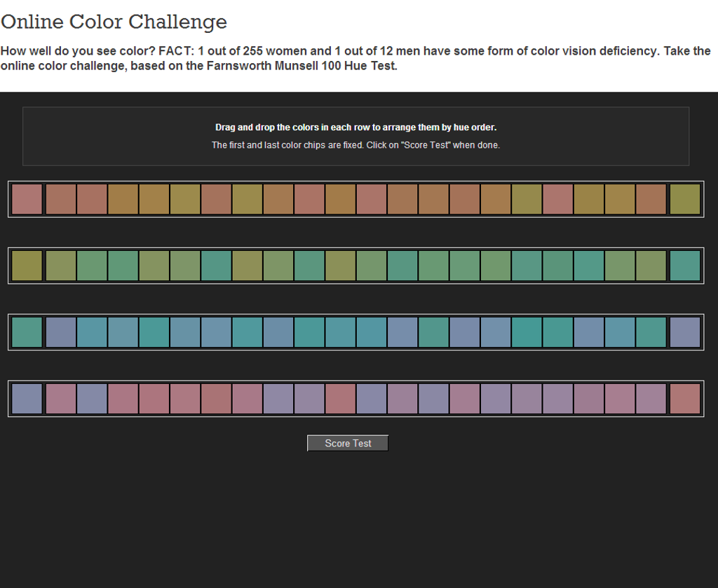Click the Score Test button
The image size is (718, 588).
pyautogui.click(x=348, y=443)
